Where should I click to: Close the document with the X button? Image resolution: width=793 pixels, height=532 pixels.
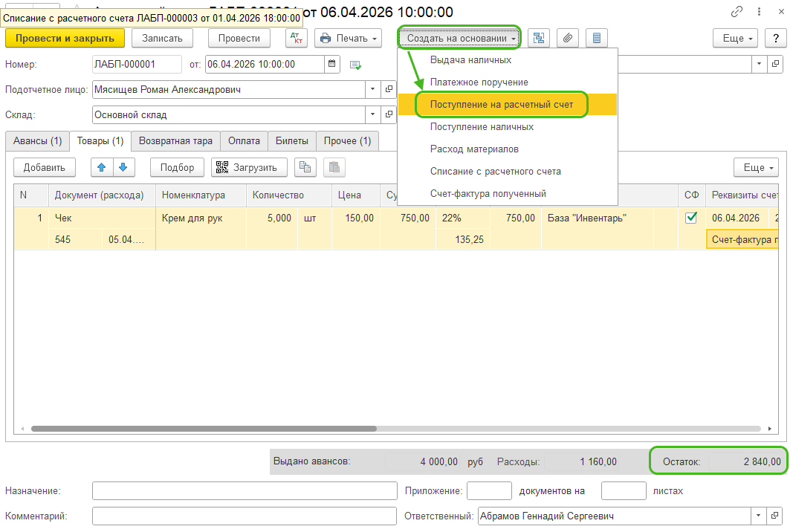(x=781, y=11)
